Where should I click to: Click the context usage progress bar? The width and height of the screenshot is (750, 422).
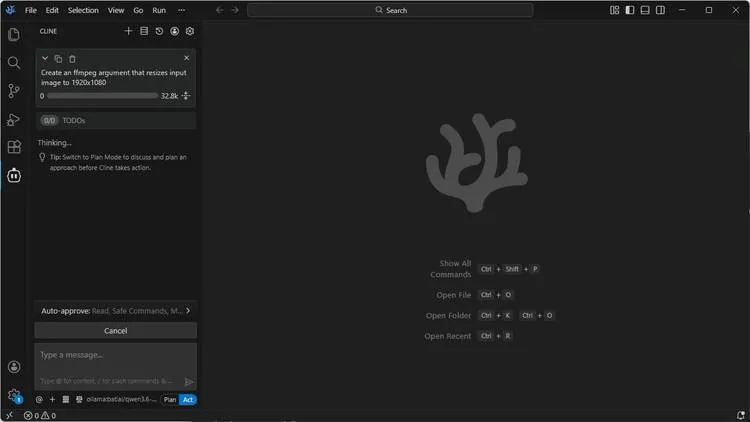pyautogui.click(x=102, y=96)
